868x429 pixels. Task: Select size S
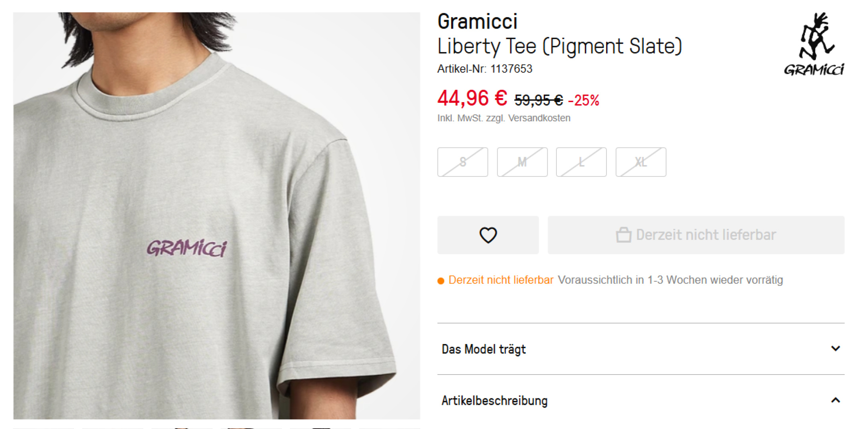click(x=463, y=162)
